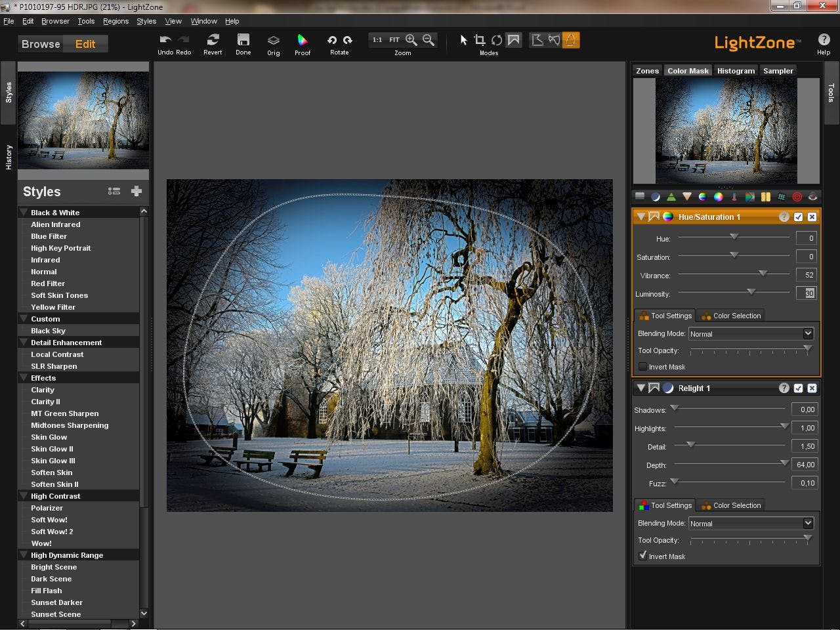Open the Regions menu

115,21
